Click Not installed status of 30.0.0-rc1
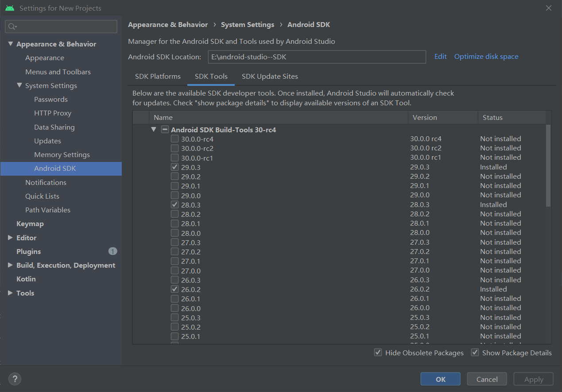 pyautogui.click(x=500, y=158)
